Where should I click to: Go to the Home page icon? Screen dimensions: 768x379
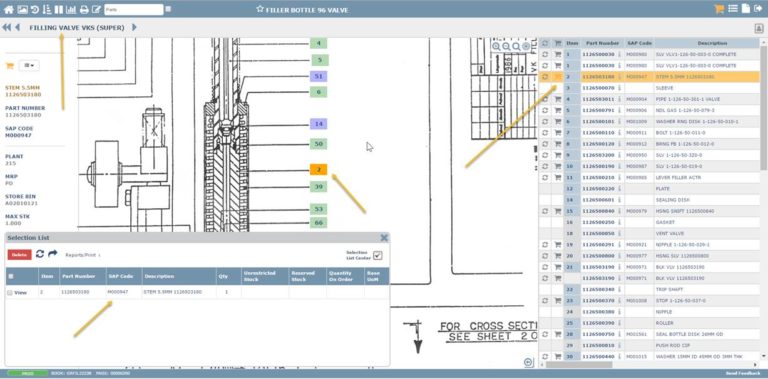pos(8,9)
